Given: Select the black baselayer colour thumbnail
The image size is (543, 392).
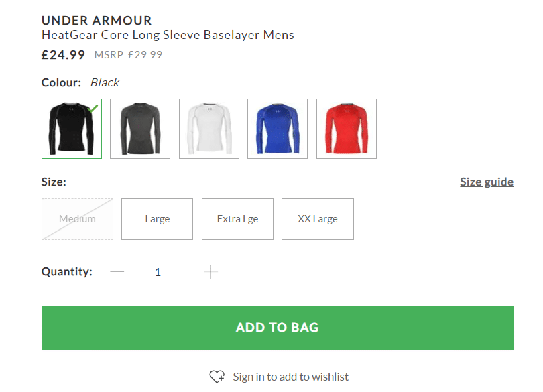Looking at the screenshot, I should (71, 129).
